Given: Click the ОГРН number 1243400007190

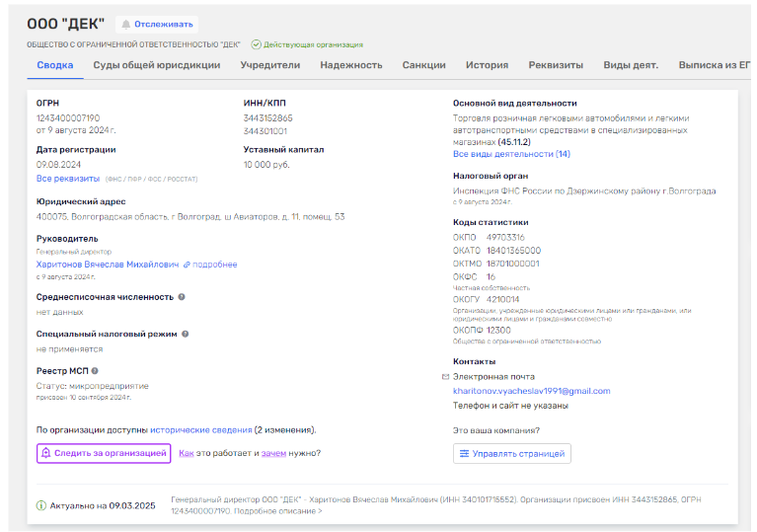Looking at the screenshot, I should (68, 118).
